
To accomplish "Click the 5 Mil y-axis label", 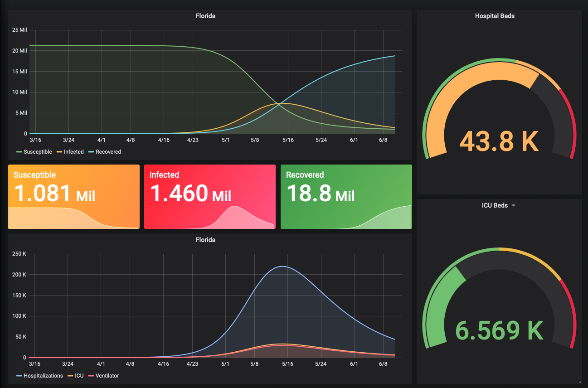I will coord(21,113).
